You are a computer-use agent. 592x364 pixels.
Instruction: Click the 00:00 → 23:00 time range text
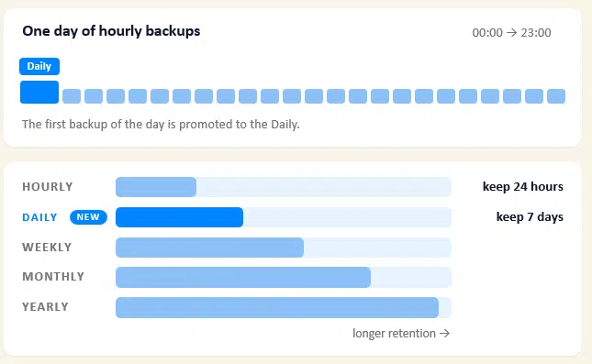click(x=511, y=33)
